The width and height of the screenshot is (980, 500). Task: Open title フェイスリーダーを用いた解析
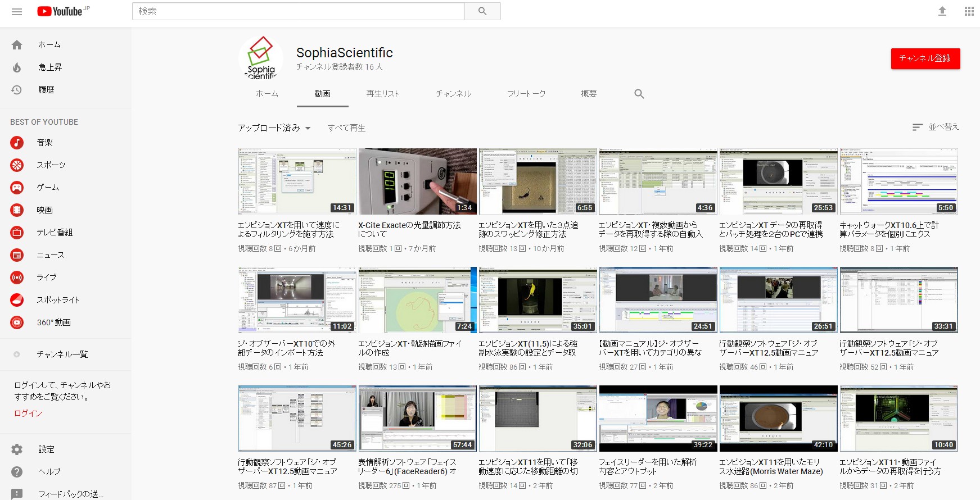click(x=648, y=466)
